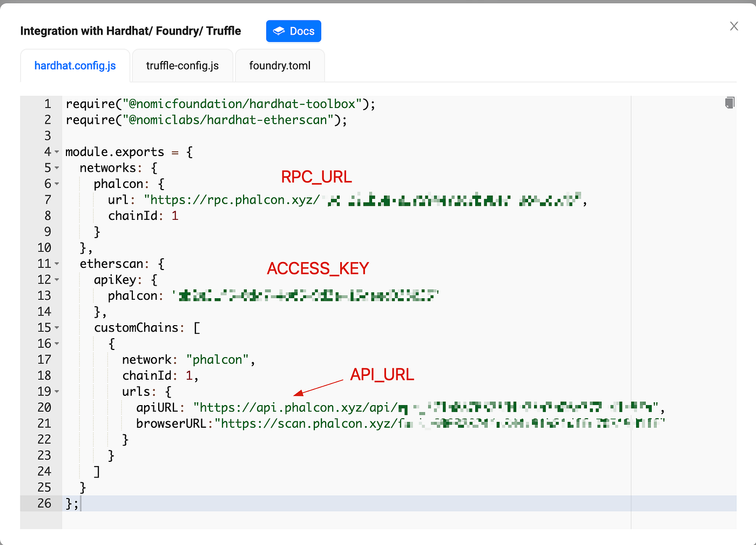Click the text "@nomicfoundation/hardhat-toolbox" on line 1
756x545 pixels.
click(242, 104)
